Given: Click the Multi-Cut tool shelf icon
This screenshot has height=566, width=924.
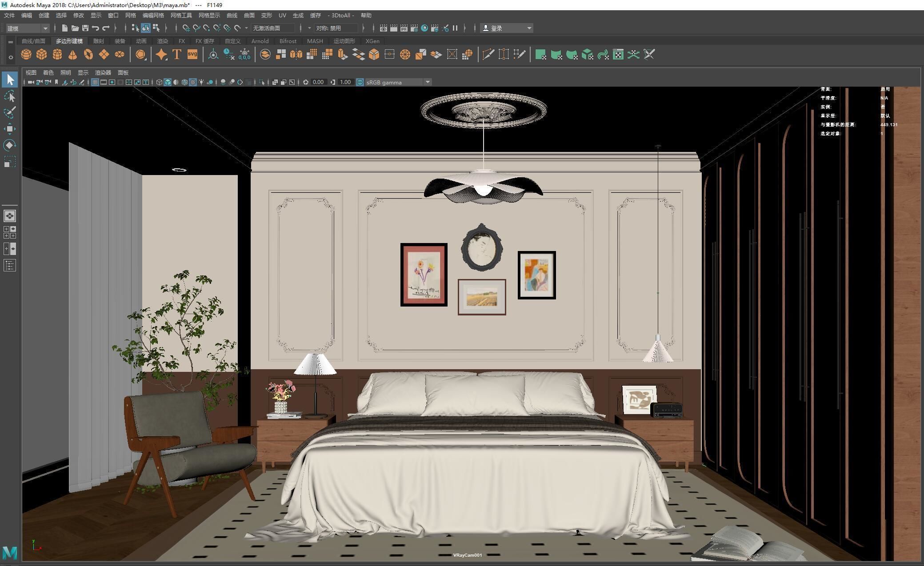Looking at the screenshot, I should coord(488,55).
